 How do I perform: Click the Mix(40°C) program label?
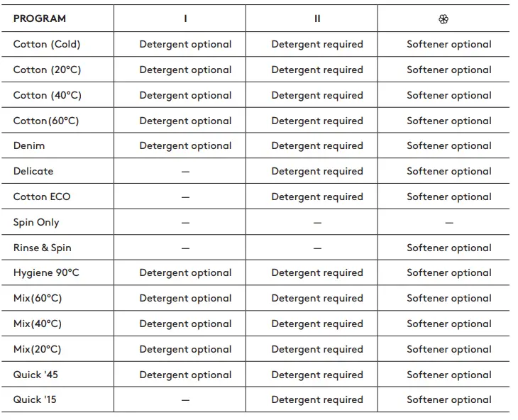[38, 324]
